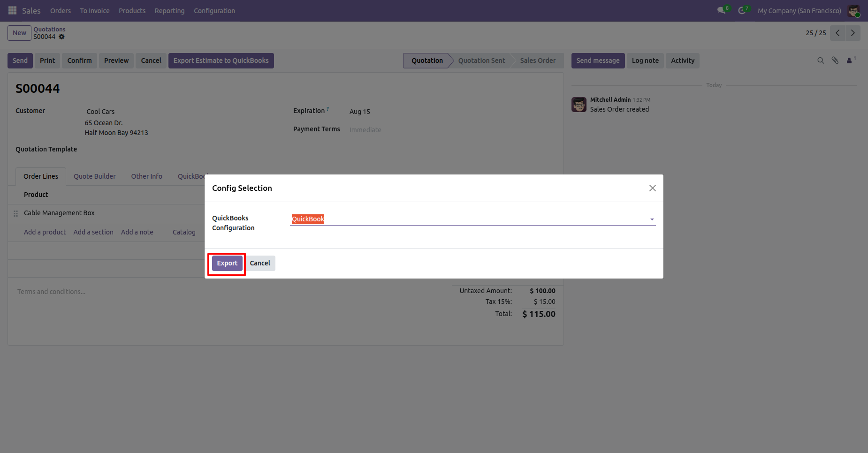Click Export Estimate to QuickBooks button
The width and height of the screenshot is (868, 453).
[221, 60]
